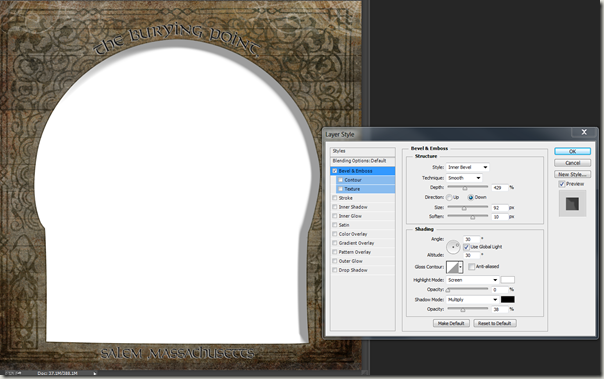Click the Size px input field
Image resolution: width=604 pixels, height=379 pixels.
[500, 208]
